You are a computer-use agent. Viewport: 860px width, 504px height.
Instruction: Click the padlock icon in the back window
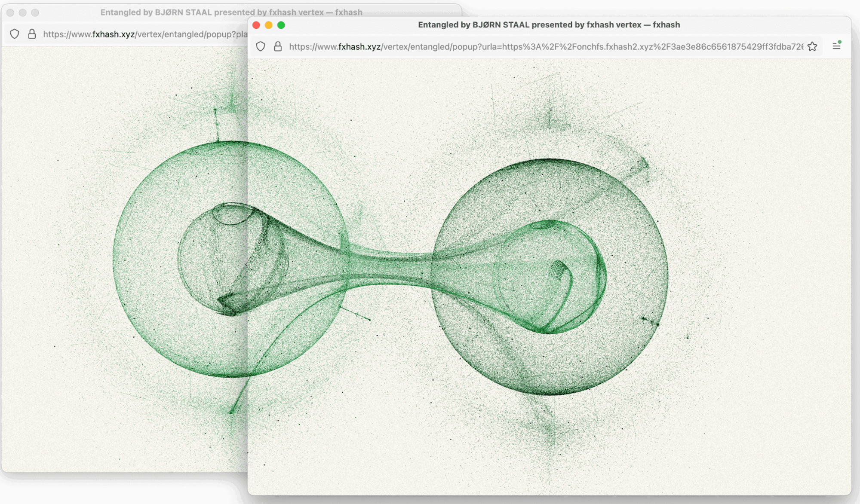pyautogui.click(x=32, y=34)
